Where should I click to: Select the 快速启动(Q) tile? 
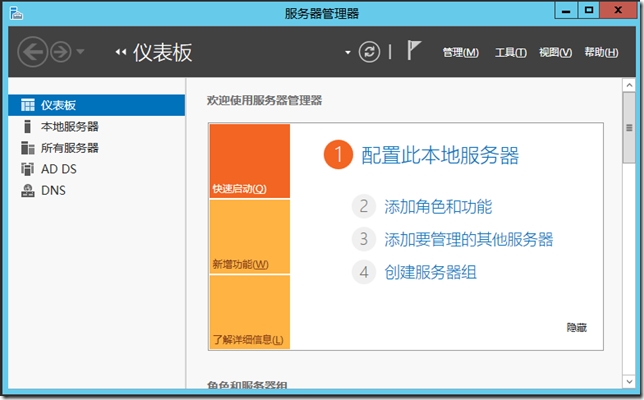coord(250,161)
